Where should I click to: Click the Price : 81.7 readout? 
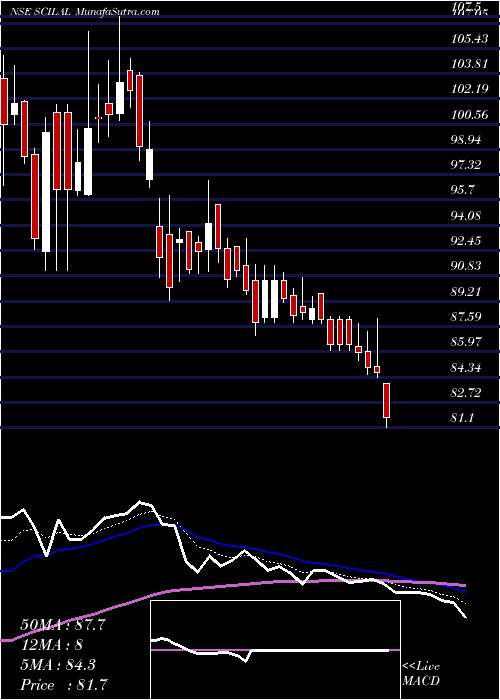click(63, 685)
